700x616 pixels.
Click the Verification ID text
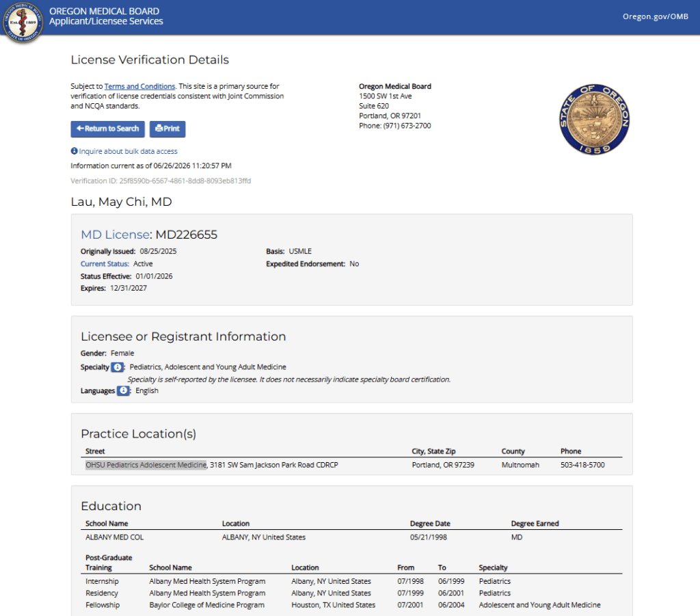tap(161, 180)
